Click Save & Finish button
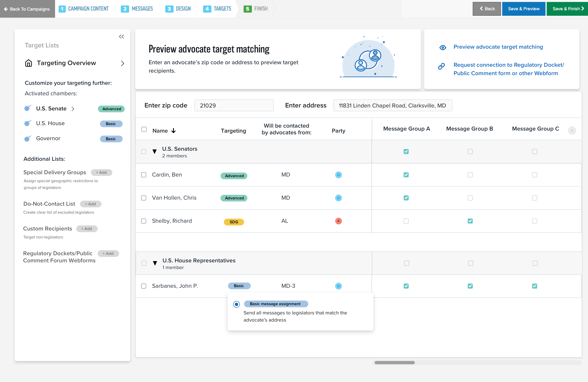The width and height of the screenshot is (588, 382). [x=567, y=9]
